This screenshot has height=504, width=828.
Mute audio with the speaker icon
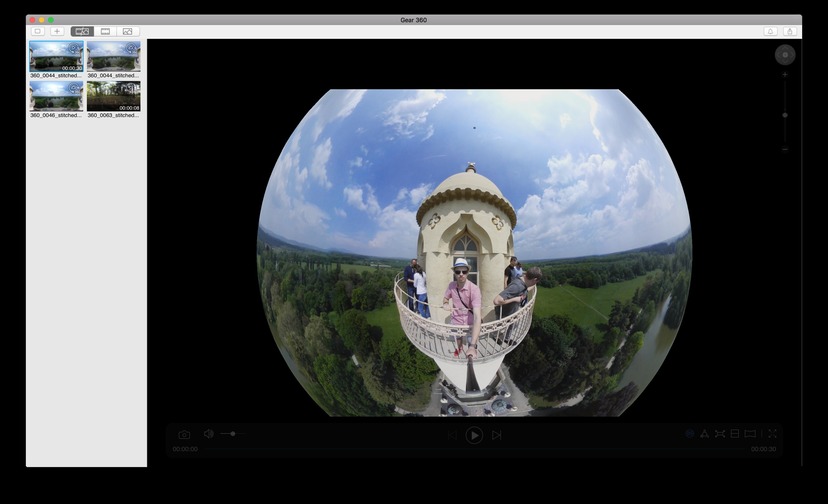pyautogui.click(x=209, y=434)
